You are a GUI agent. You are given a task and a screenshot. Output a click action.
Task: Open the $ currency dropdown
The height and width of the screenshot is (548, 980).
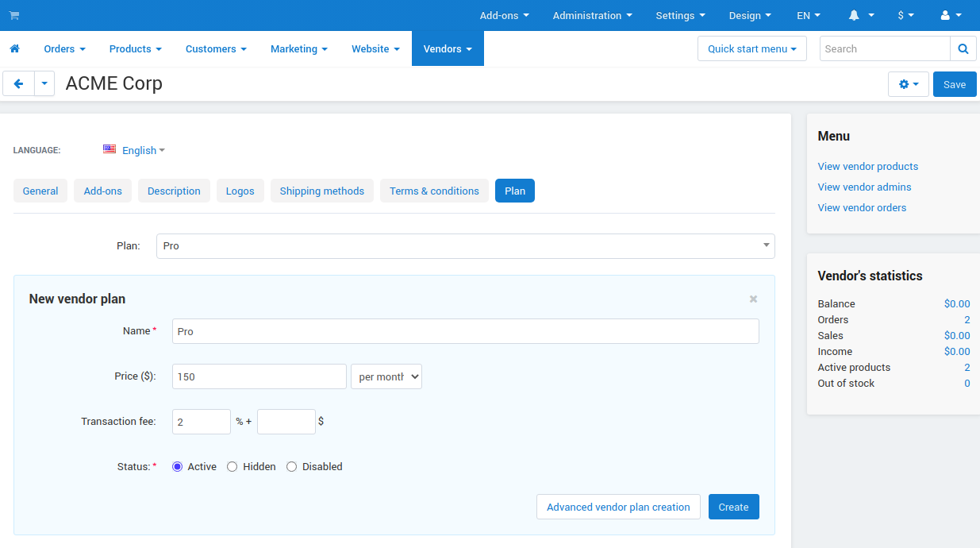(x=905, y=15)
